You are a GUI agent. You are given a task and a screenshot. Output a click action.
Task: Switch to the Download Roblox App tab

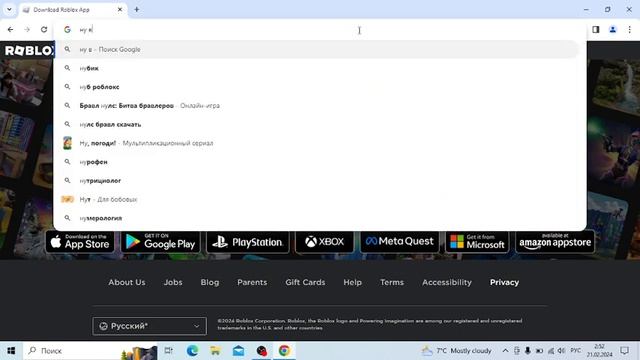[73, 10]
